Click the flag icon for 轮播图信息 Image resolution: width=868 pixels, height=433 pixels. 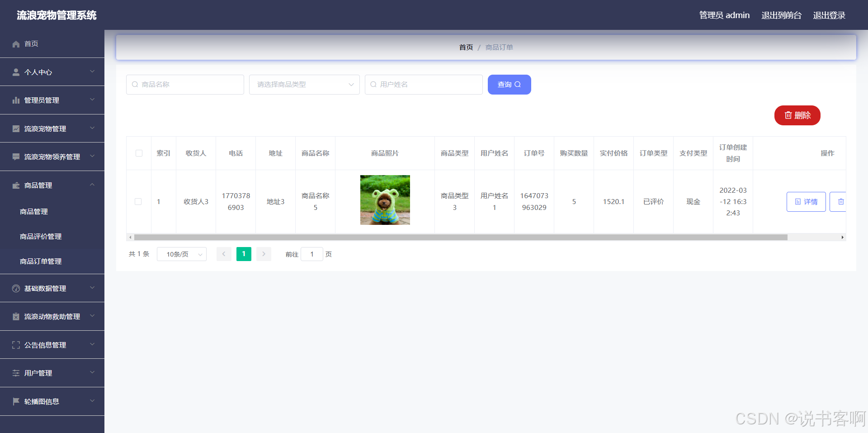[16, 401]
